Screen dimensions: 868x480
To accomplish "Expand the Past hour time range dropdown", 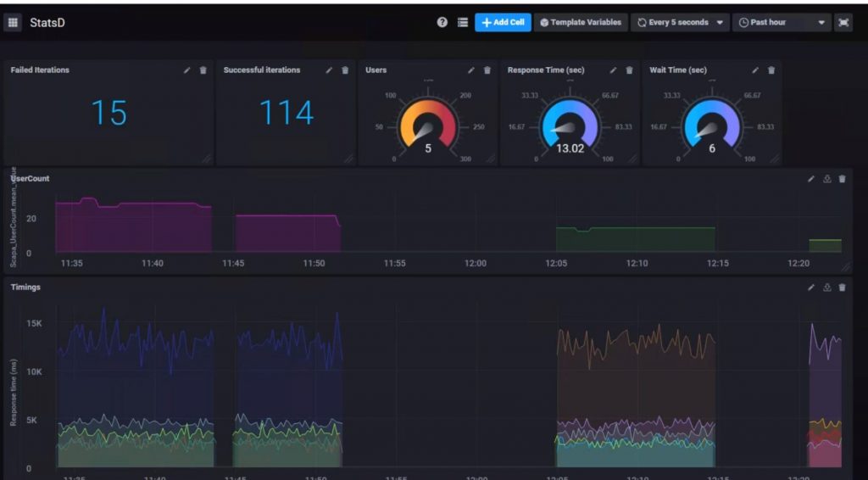I will pyautogui.click(x=782, y=22).
